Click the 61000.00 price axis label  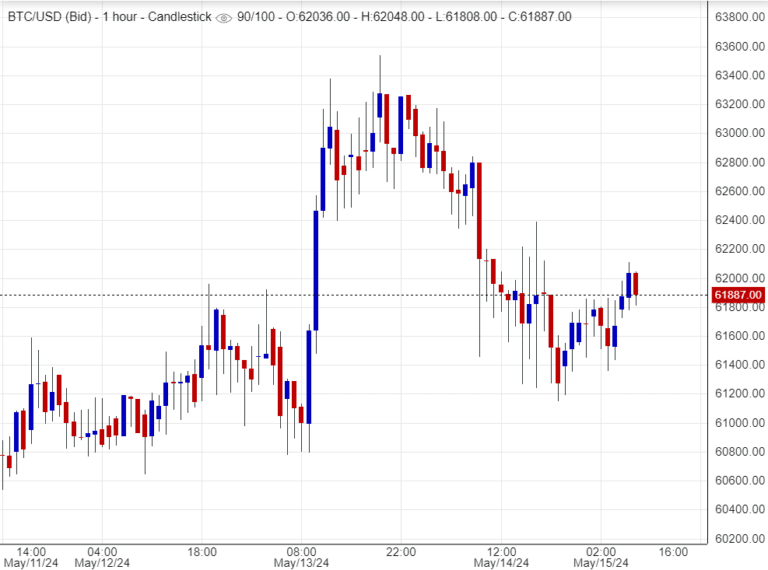click(x=738, y=422)
